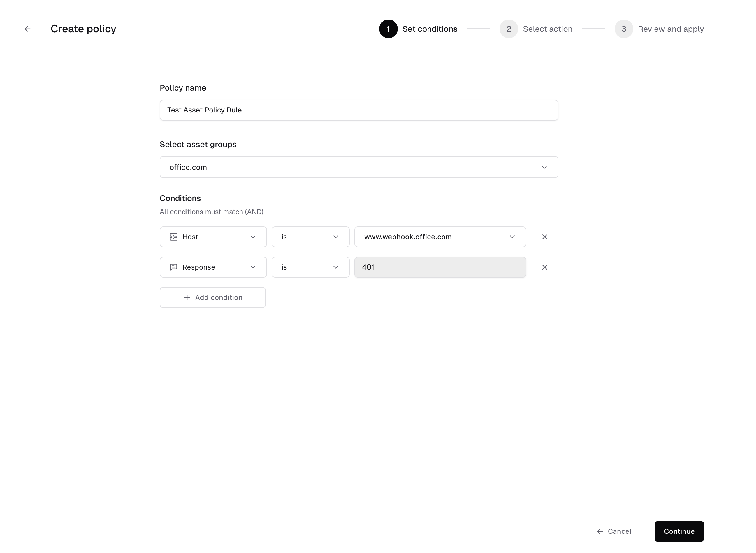Click the Cancel link
The width and height of the screenshot is (756, 553).
click(x=614, y=531)
